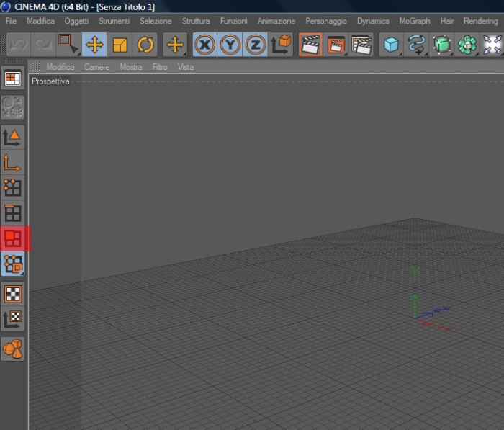Click the Prospettiva viewport label

[50, 81]
